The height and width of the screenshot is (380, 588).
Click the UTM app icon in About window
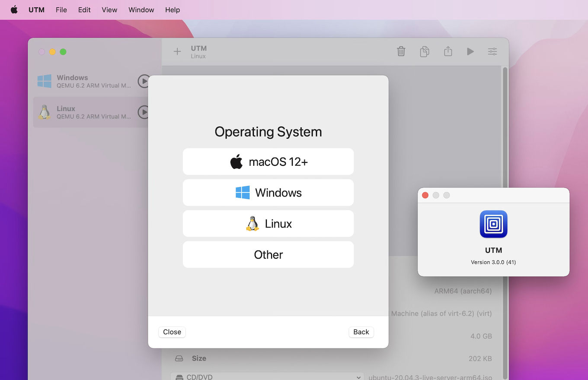click(x=493, y=224)
